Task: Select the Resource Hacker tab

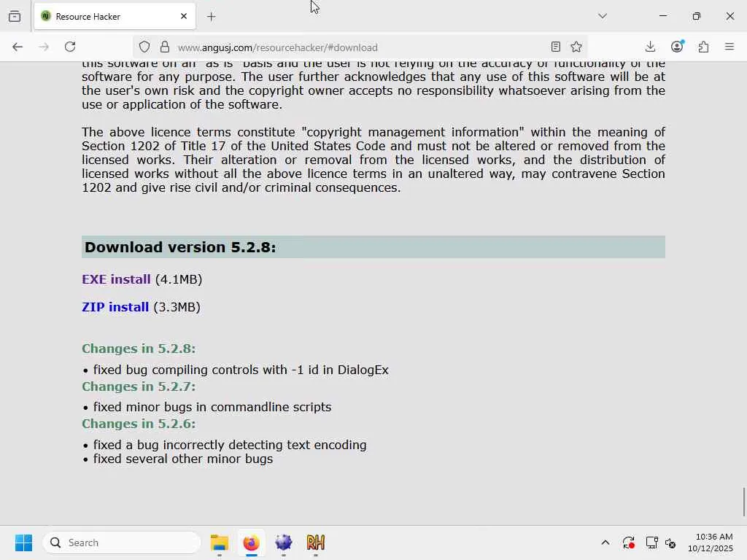Action: [115, 16]
